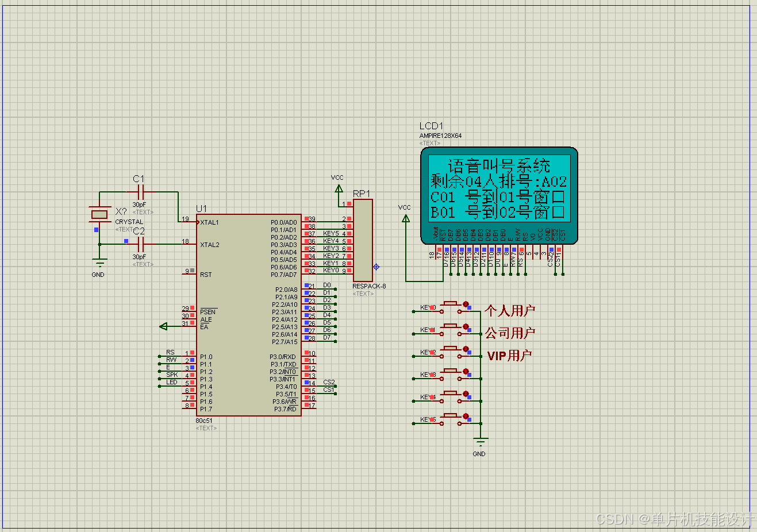Image resolution: width=757 pixels, height=532 pixels.
Task: Click the RST pin name on U1
Action: tap(206, 275)
